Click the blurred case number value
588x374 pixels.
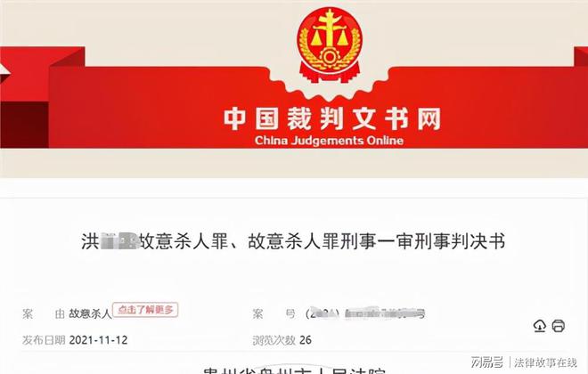pos(365,313)
